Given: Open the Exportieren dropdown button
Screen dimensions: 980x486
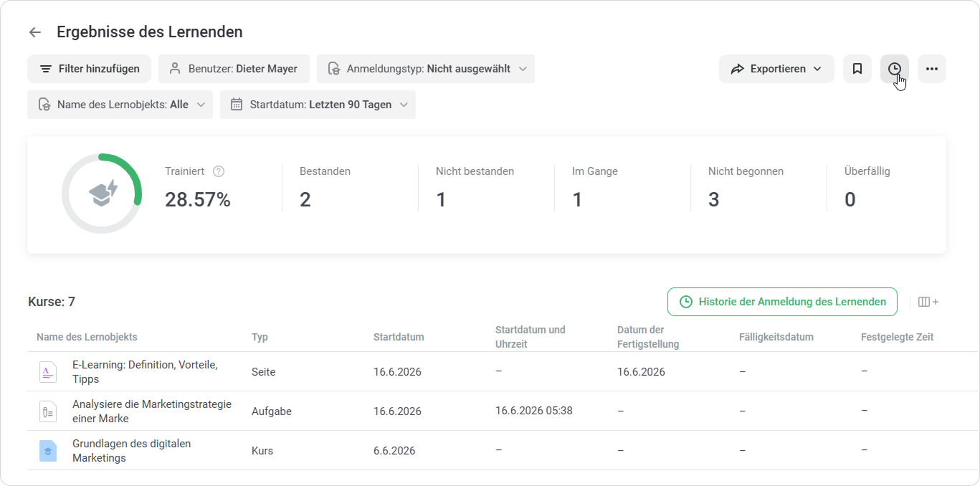Looking at the screenshot, I should pyautogui.click(x=776, y=69).
